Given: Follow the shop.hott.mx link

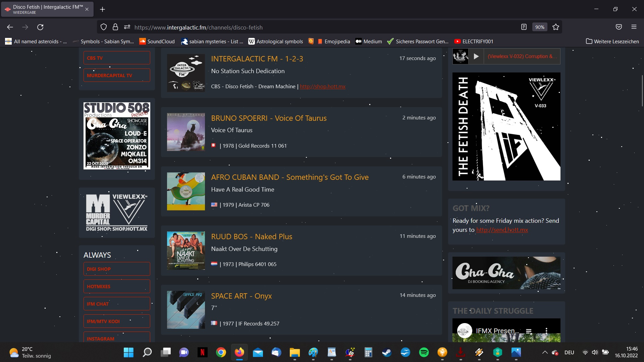Looking at the screenshot, I should click(322, 87).
